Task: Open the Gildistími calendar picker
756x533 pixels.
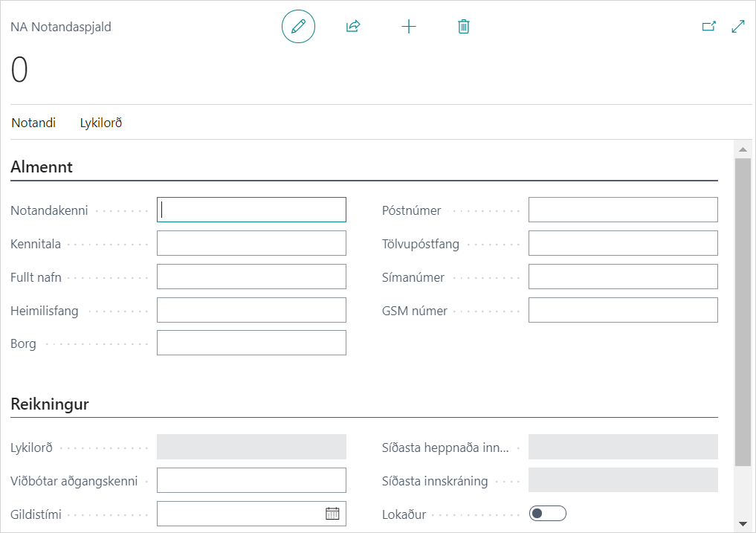Action: pyautogui.click(x=332, y=513)
